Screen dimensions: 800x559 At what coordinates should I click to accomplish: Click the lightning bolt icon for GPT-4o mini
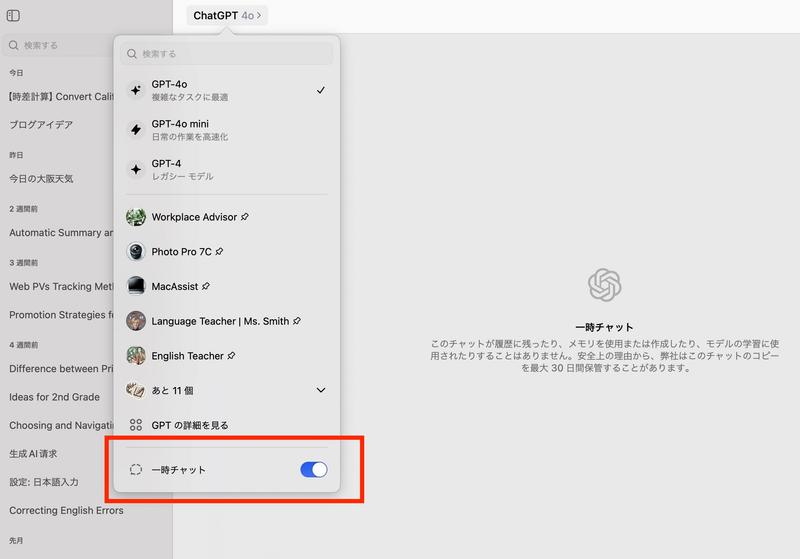136,130
